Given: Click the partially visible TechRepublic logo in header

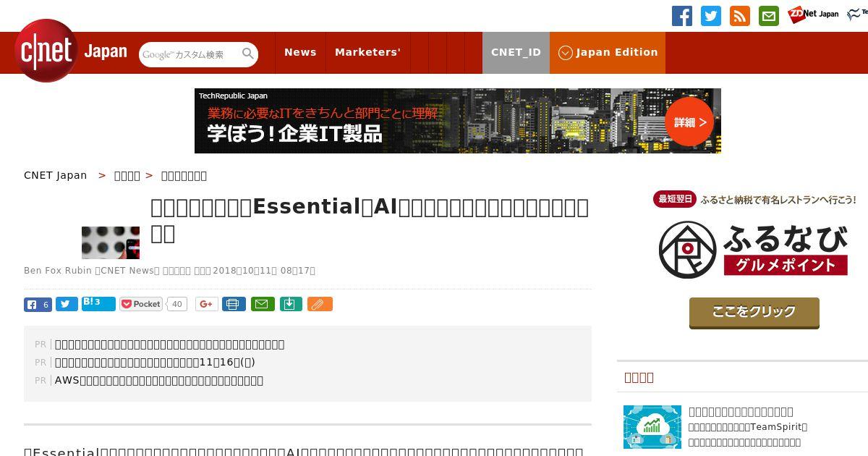Looking at the screenshot, I should 857,14.
